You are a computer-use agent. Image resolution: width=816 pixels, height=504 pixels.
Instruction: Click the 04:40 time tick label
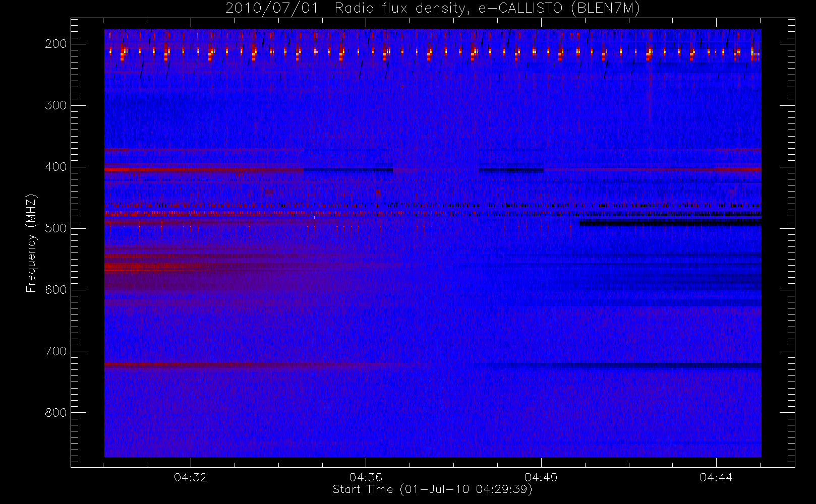pyautogui.click(x=541, y=477)
